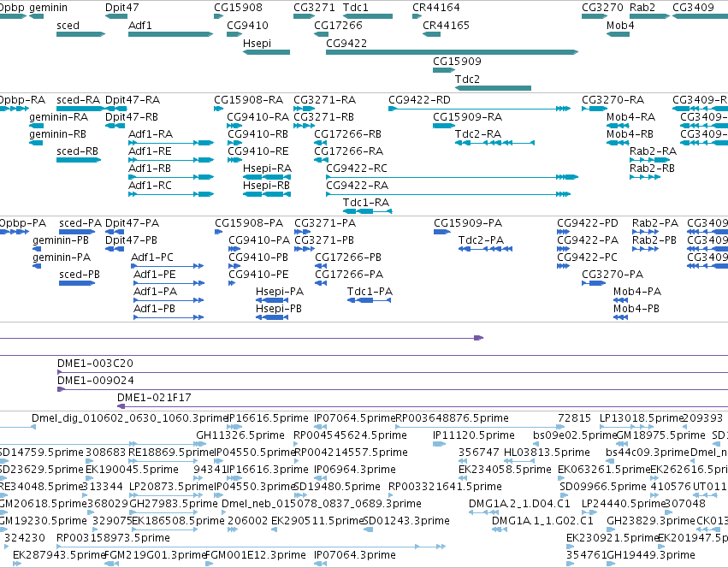Click BAC clone DME1-009O24
This screenshot has height=568, width=728.
(393, 389)
